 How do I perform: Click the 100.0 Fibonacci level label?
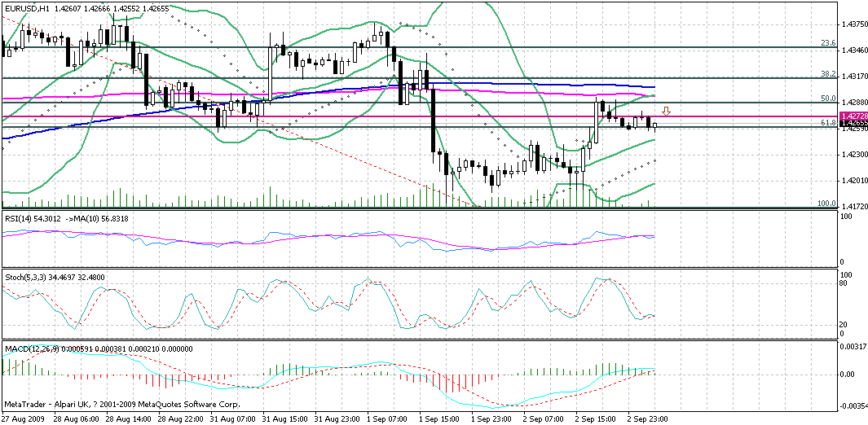tap(826, 204)
